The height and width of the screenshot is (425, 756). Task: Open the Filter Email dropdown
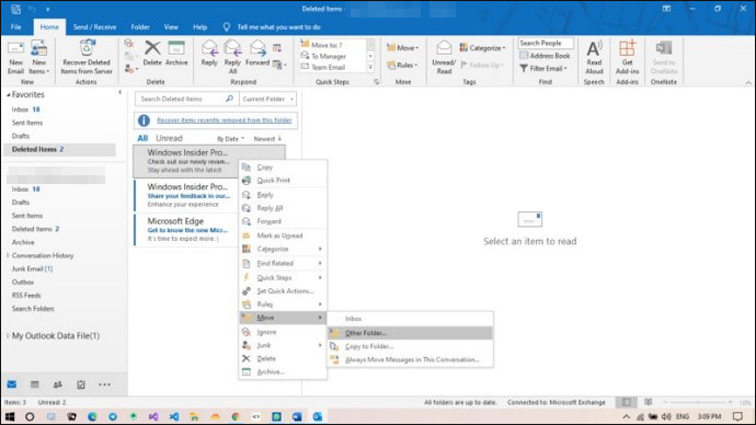click(x=544, y=69)
